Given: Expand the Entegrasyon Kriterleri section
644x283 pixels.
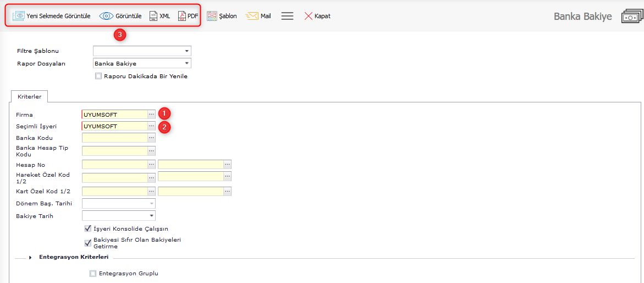Looking at the screenshot, I should [30, 257].
